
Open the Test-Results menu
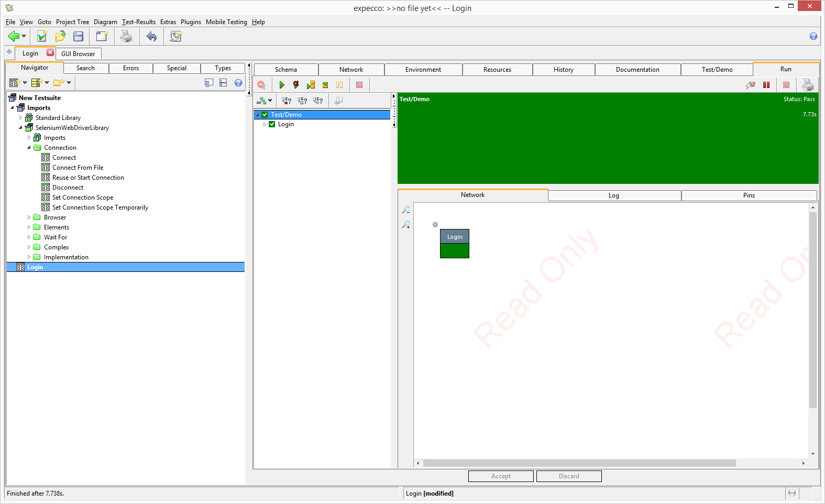[x=138, y=22]
